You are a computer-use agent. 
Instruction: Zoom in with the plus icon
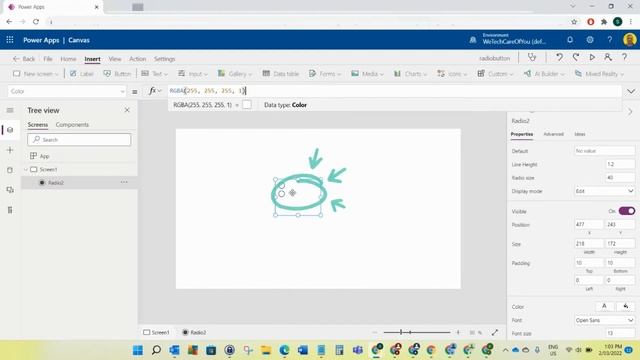point(458,332)
